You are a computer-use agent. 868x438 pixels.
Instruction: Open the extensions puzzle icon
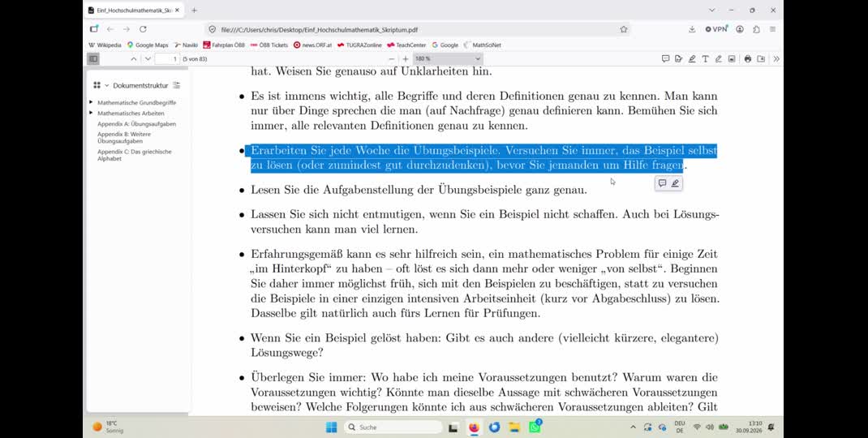pos(757,29)
